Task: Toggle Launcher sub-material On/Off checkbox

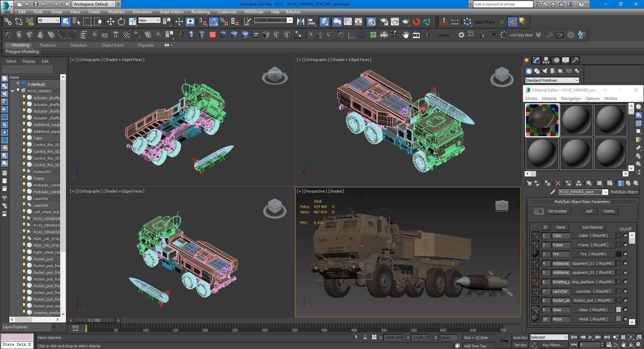Action: click(x=625, y=291)
